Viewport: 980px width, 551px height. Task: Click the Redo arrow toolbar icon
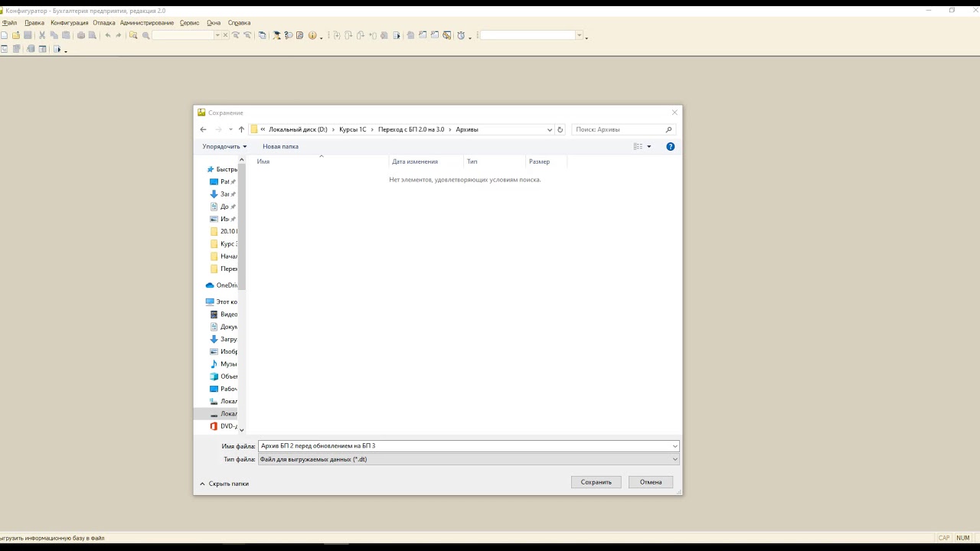point(119,35)
